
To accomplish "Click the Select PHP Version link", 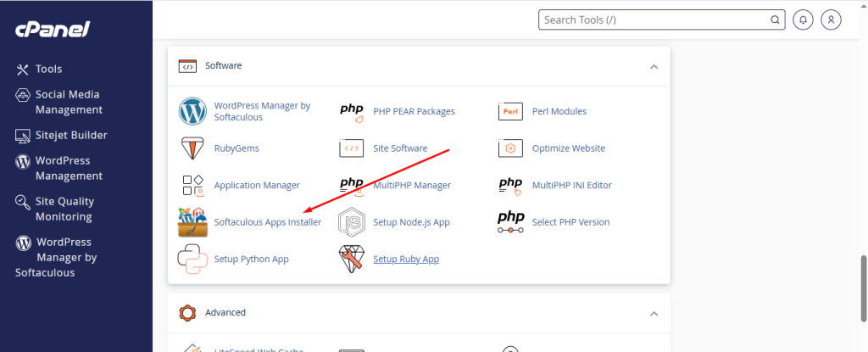I will point(570,222).
